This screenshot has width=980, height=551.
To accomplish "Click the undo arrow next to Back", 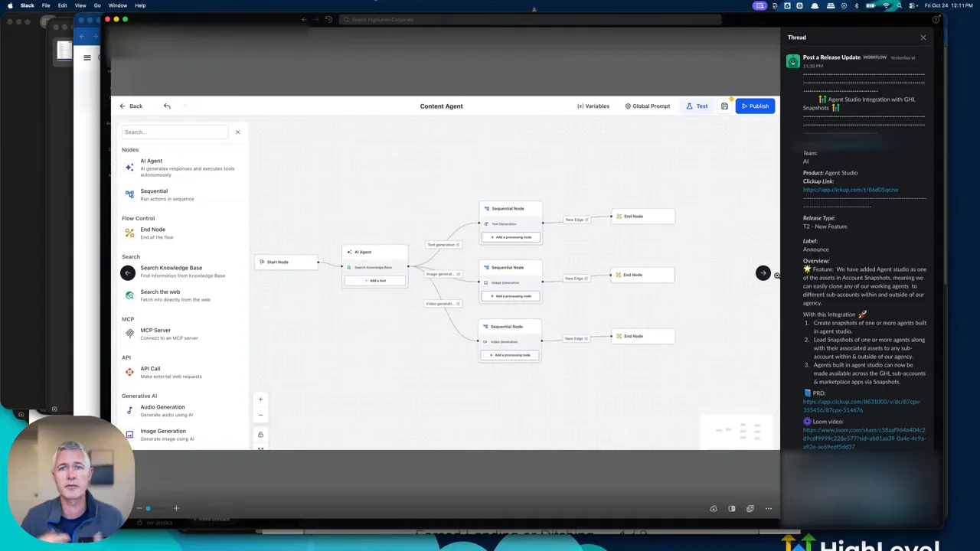I will point(167,106).
